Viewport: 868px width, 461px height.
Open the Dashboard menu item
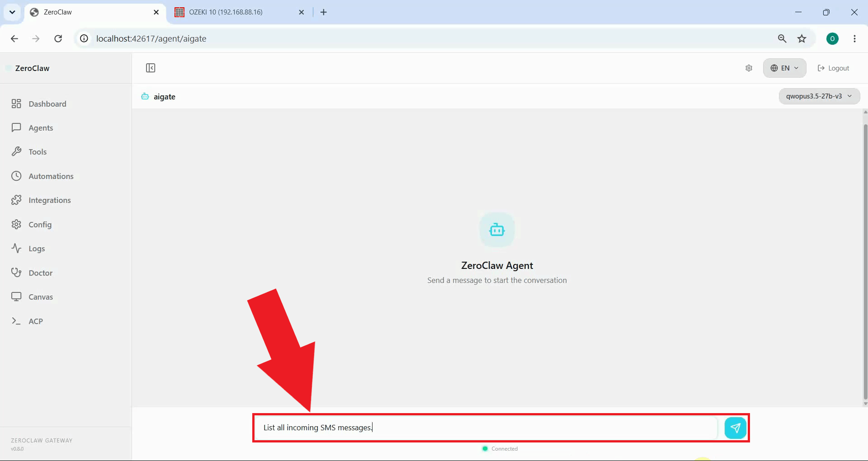(47, 104)
